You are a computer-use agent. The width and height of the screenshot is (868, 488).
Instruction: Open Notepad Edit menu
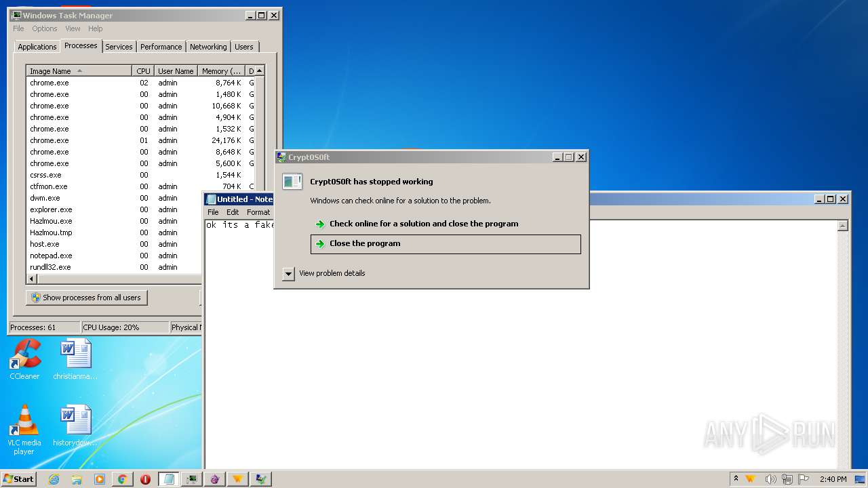233,212
